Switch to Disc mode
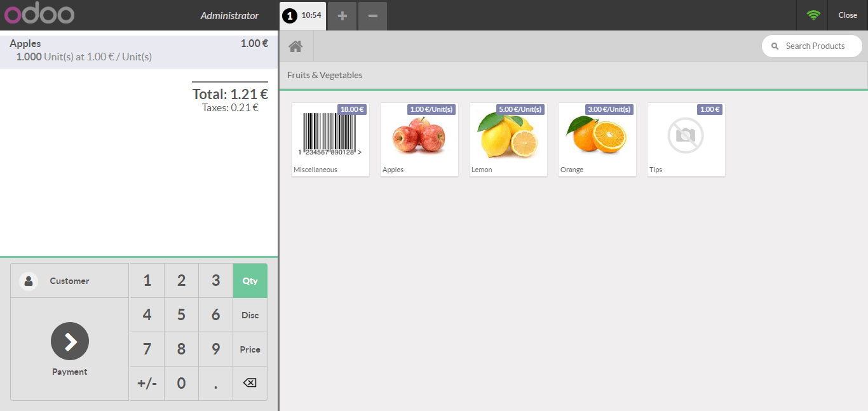Screen dimensions: 868x411 [250, 314]
